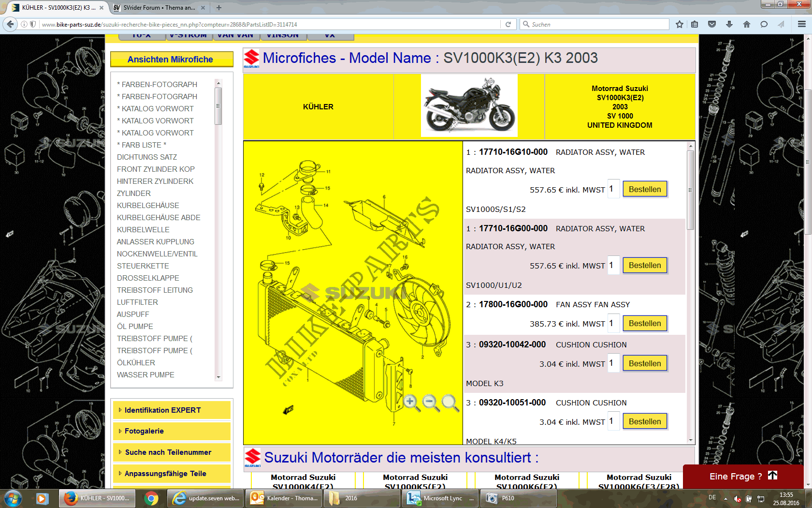Order the FAN ASSY via Bestellen
This screenshot has height=508, width=812.
coord(644,324)
